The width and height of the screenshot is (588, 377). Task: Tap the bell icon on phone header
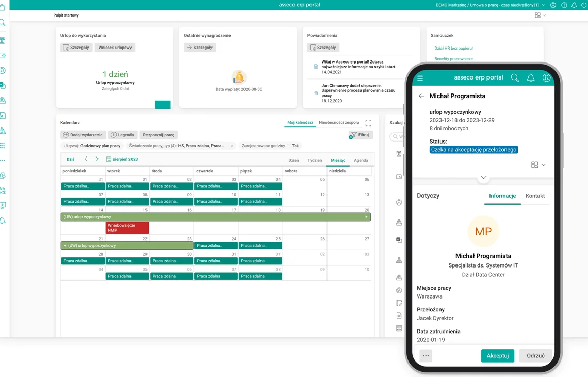(x=531, y=78)
